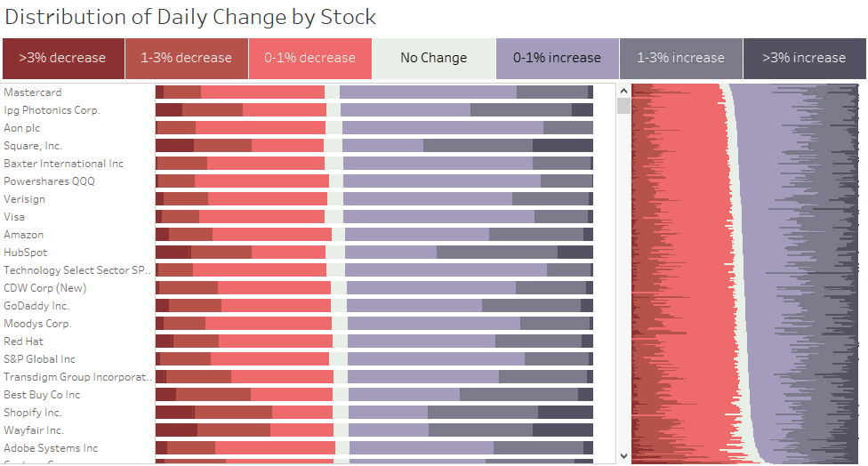This screenshot has width=868, height=466.
Task: Select the Shopify Inc. row label
Action: click(33, 413)
